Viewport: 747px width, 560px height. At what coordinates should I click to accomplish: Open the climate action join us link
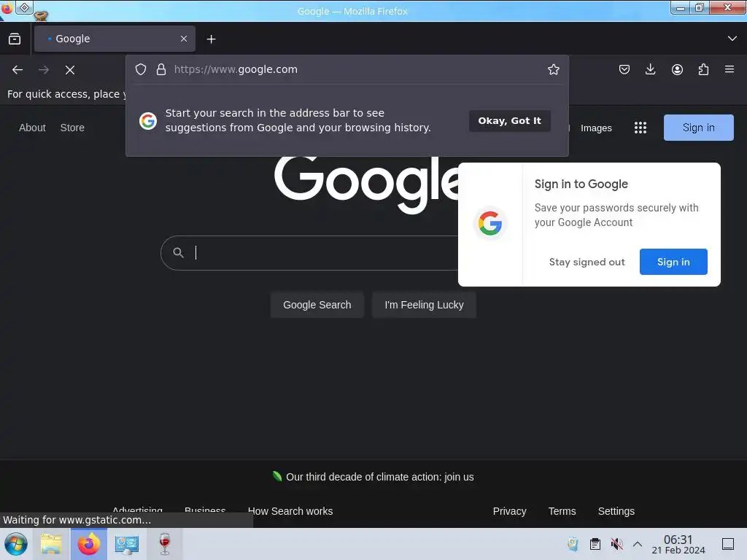(379, 477)
